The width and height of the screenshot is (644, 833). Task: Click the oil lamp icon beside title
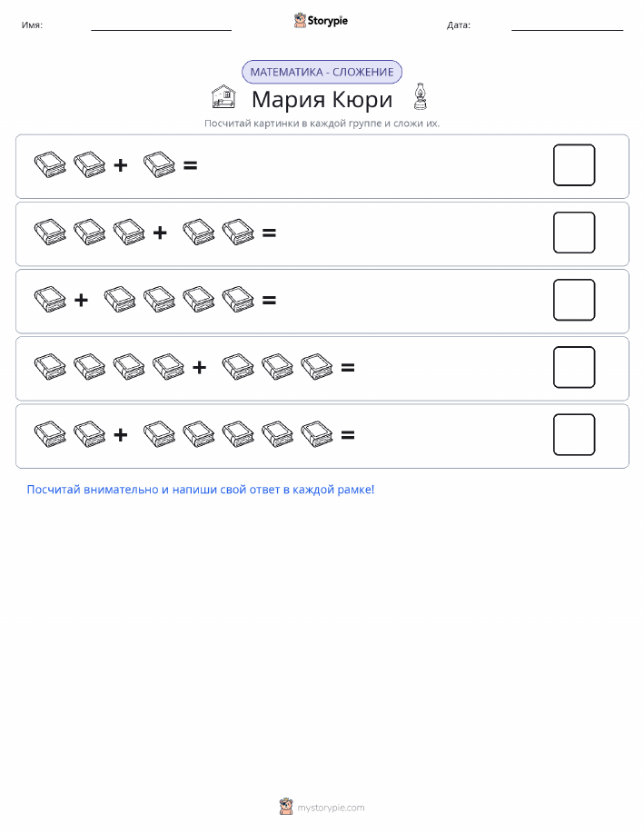coord(421,96)
